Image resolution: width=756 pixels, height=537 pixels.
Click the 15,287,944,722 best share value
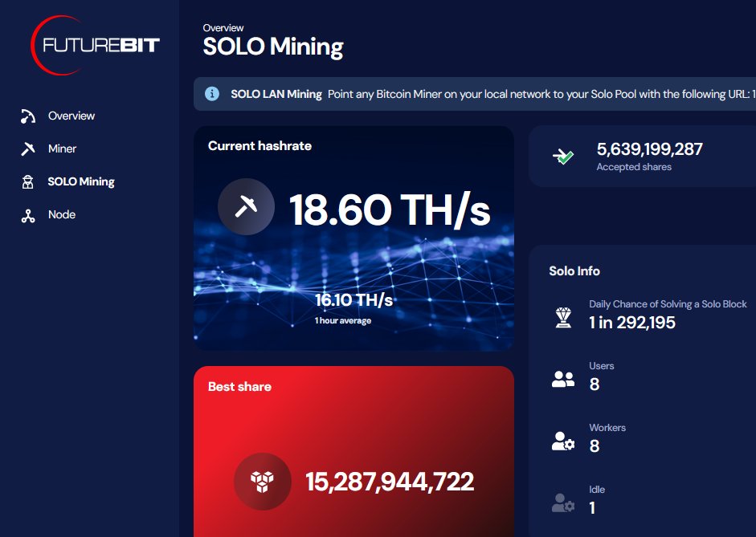[390, 482]
